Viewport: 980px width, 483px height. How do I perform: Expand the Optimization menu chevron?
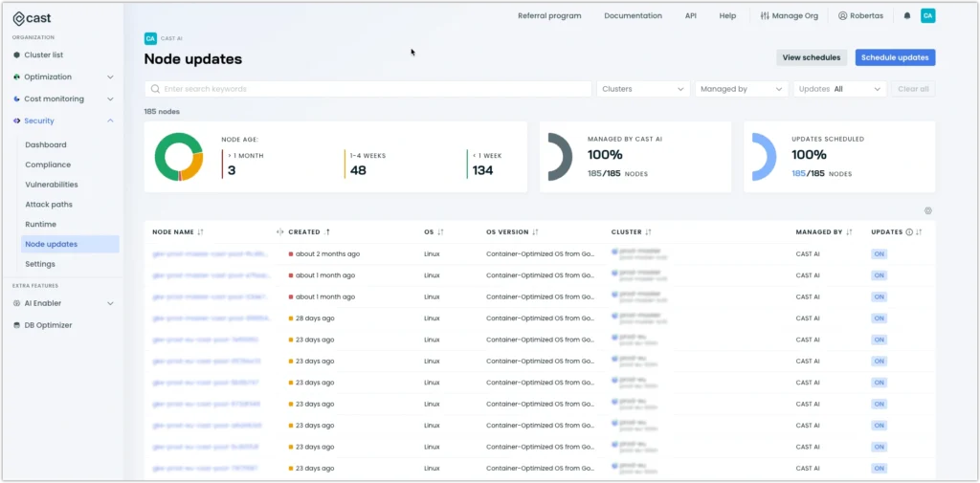pos(110,77)
